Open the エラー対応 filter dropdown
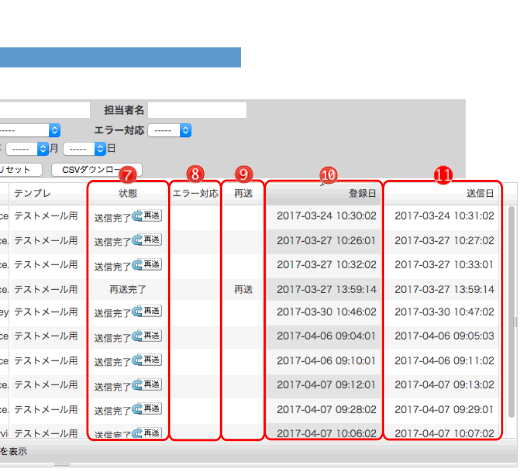521x471 pixels. 169,130
